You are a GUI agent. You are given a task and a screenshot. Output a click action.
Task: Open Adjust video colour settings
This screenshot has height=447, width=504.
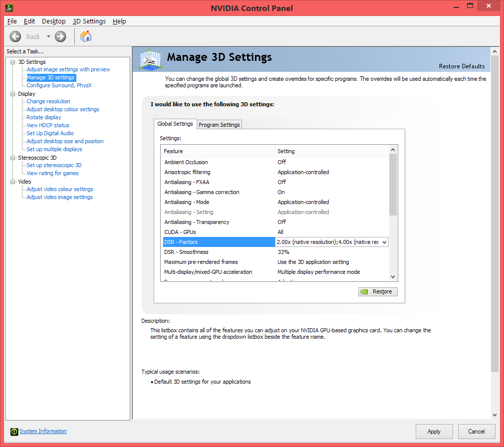coord(60,189)
